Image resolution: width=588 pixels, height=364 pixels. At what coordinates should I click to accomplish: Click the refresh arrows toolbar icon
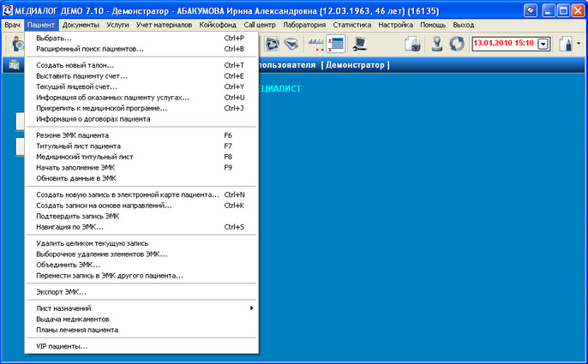click(455, 43)
